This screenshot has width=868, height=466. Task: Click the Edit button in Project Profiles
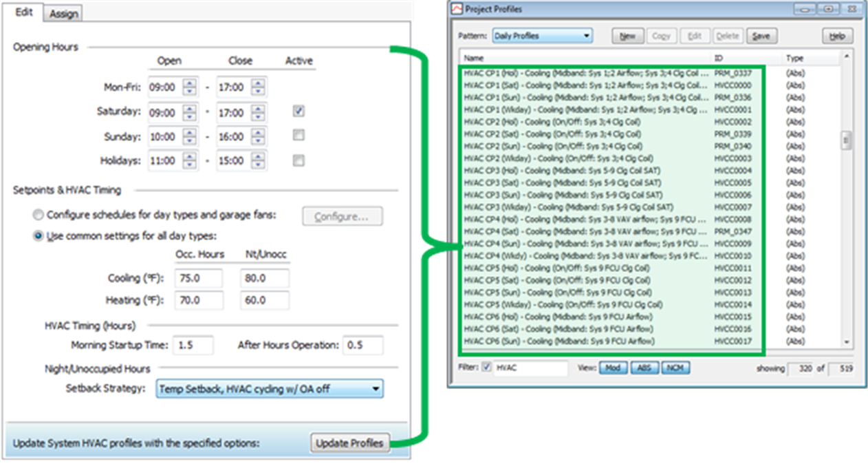pos(695,36)
